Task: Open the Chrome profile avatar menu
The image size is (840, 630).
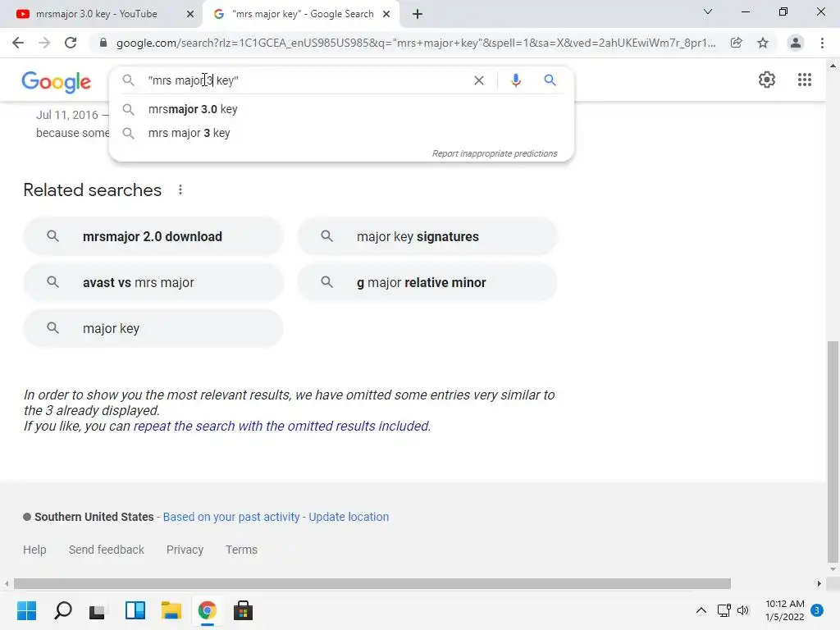Action: (796, 43)
